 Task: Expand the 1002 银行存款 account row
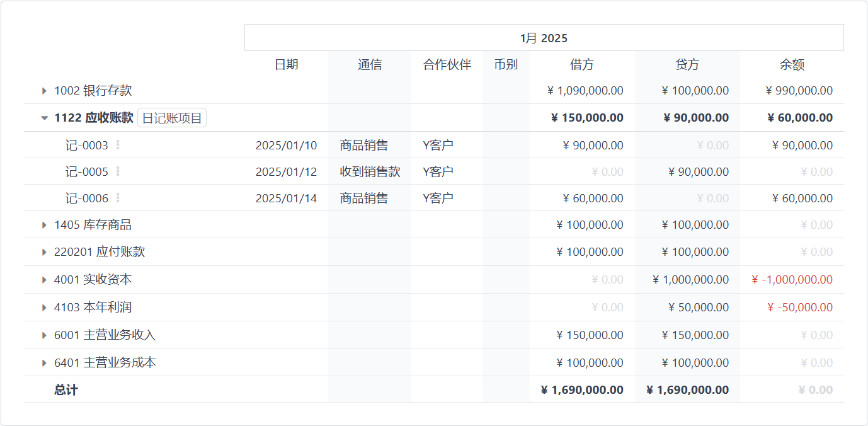tap(44, 91)
